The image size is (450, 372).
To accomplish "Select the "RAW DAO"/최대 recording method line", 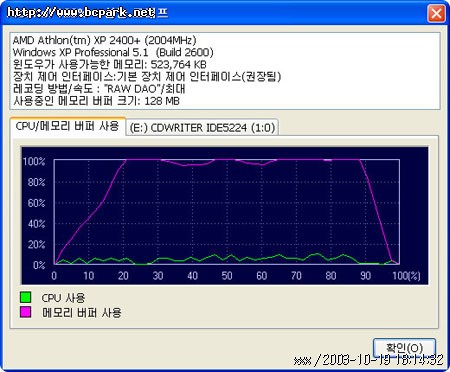I will click(99, 89).
